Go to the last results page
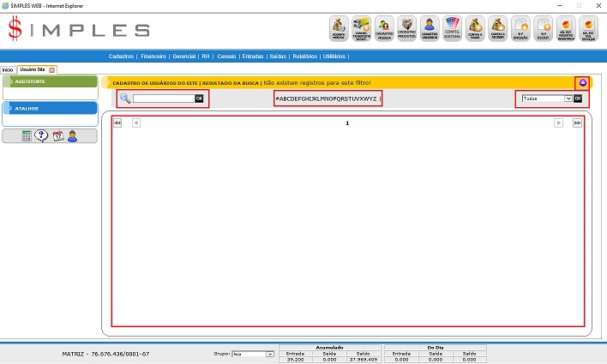Image resolution: width=607 pixels, height=364 pixels. 577,123
